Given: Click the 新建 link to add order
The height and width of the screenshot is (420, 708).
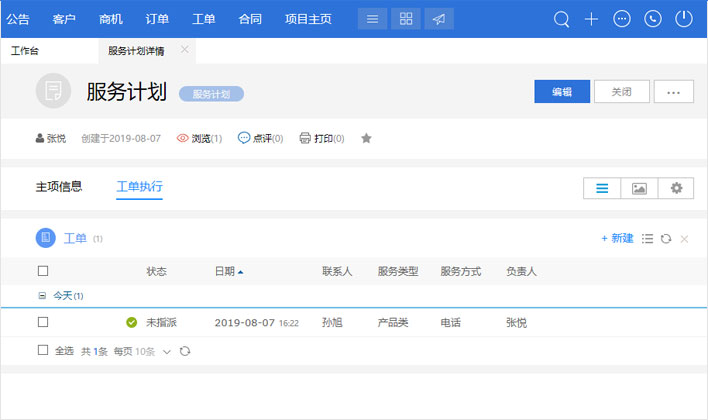Looking at the screenshot, I should (x=617, y=238).
